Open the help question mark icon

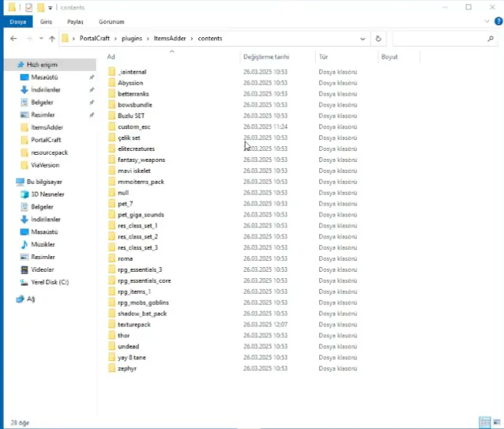(x=498, y=21)
